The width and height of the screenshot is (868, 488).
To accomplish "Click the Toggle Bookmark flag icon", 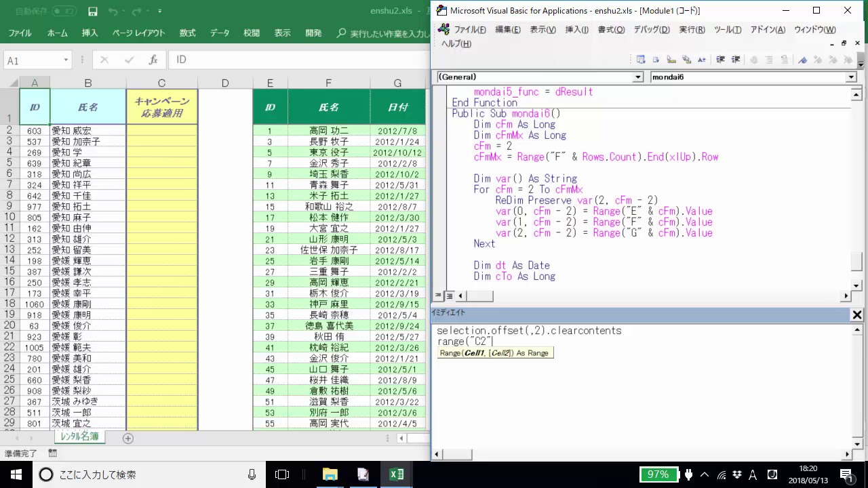I will click(x=803, y=60).
